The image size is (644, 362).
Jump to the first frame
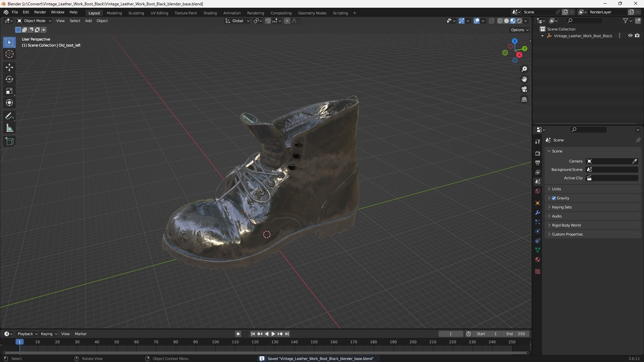[253, 334]
